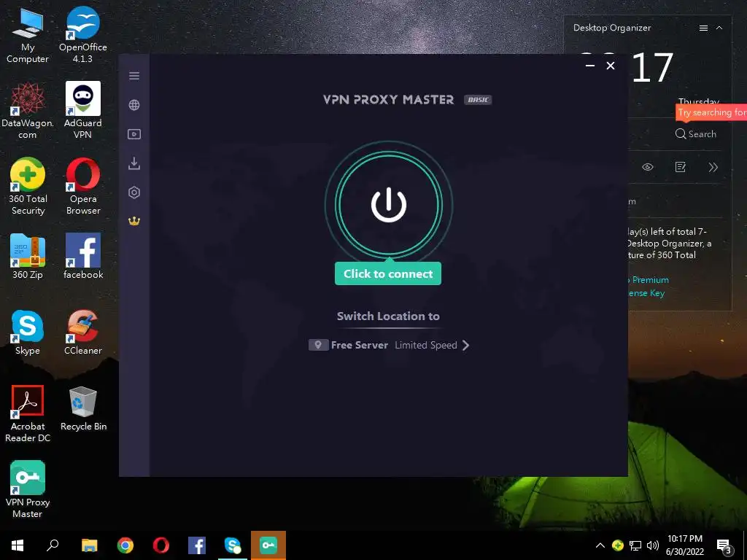Toggle the eye icon in Desktop Organizer
The width and height of the screenshot is (747, 560).
[x=648, y=167]
